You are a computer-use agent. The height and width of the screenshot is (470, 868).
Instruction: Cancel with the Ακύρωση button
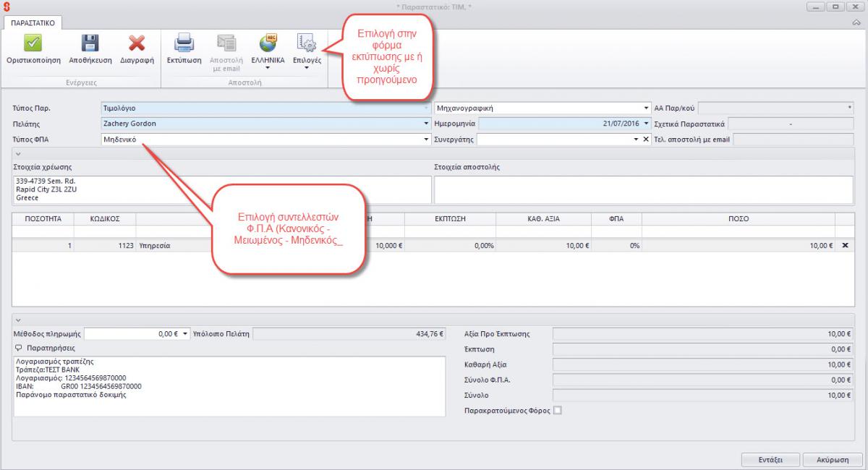[833, 460]
